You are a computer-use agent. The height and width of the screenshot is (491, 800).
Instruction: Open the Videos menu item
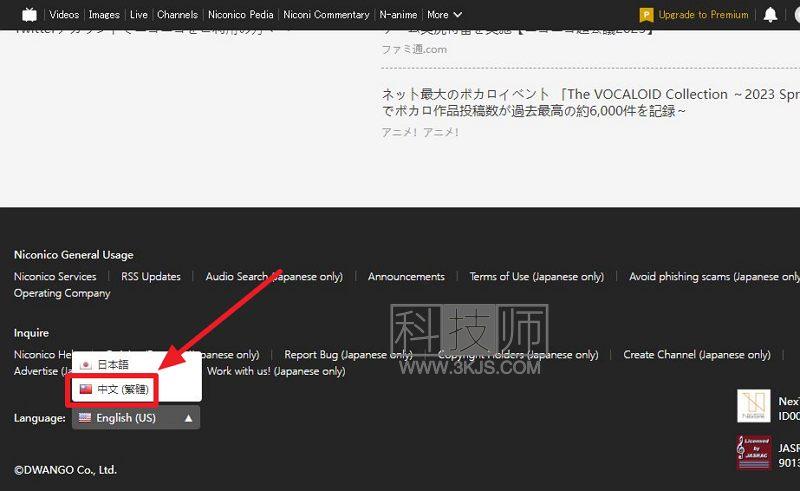pyautogui.click(x=64, y=15)
